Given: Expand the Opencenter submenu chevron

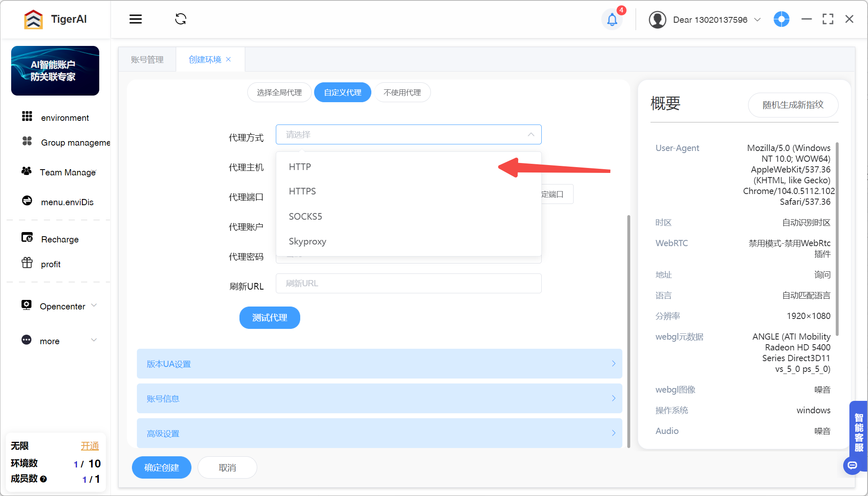Looking at the screenshot, I should (94, 305).
